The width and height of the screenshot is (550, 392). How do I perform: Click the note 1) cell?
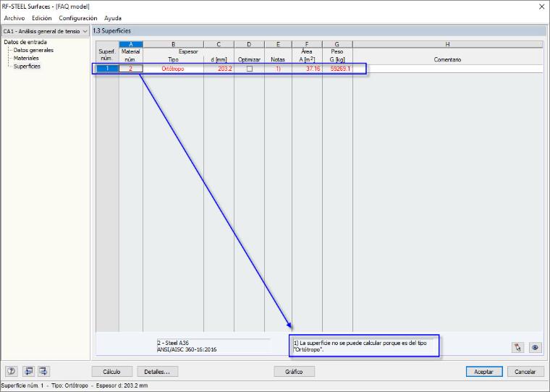click(278, 69)
